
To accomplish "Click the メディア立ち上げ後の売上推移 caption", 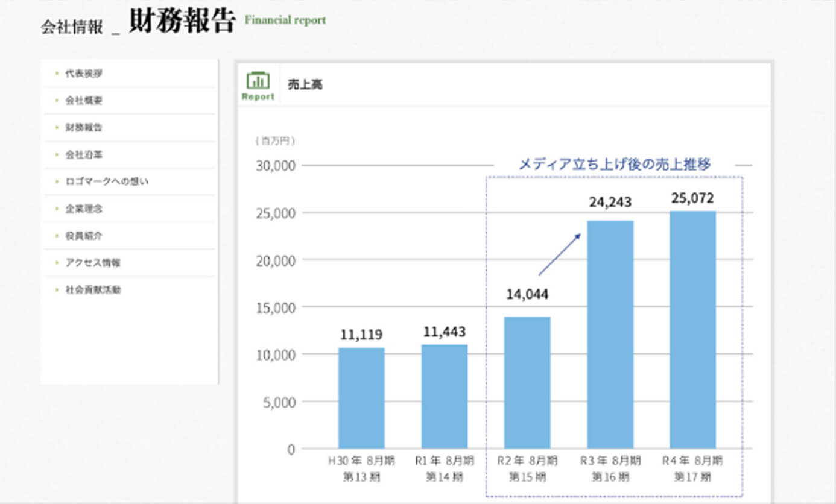I will point(615,164).
